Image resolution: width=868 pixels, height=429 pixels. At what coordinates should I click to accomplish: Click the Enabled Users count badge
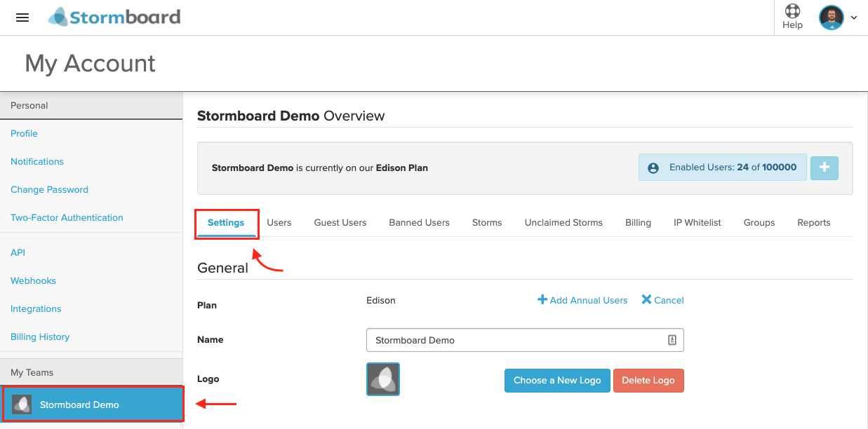723,168
